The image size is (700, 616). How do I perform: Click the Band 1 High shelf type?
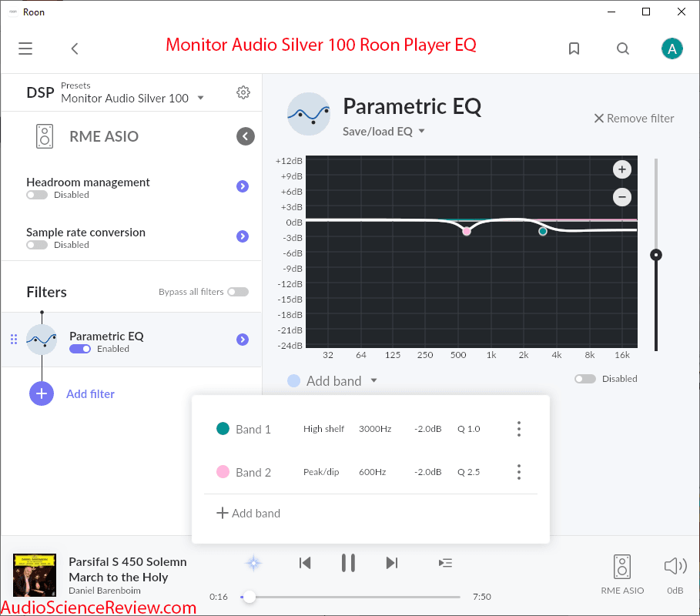323,429
